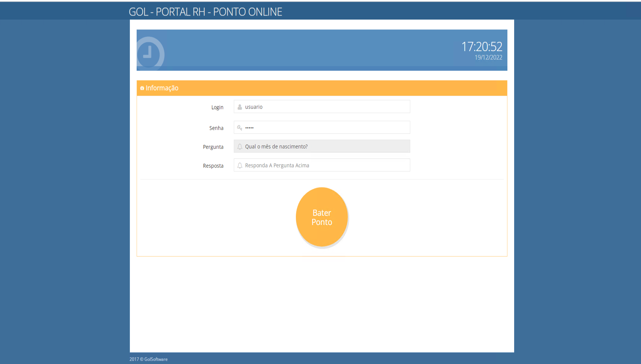Click the small icon beside Informação heading
The height and width of the screenshot is (364, 641).
tap(142, 88)
